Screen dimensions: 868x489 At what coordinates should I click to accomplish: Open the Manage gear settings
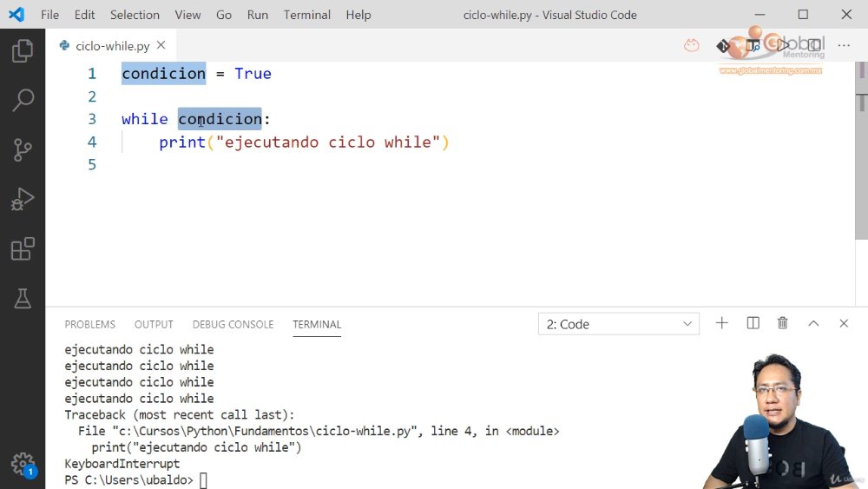(x=23, y=464)
